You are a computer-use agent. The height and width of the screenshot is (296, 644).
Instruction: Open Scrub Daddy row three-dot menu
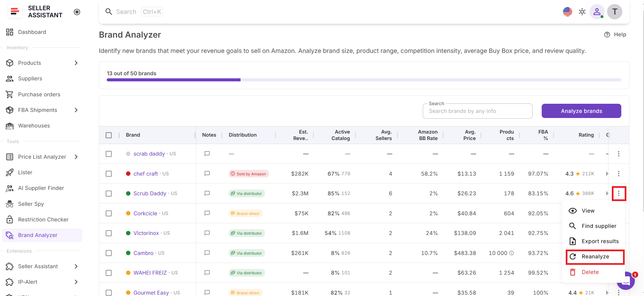pyautogui.click(x=619, y=193)
